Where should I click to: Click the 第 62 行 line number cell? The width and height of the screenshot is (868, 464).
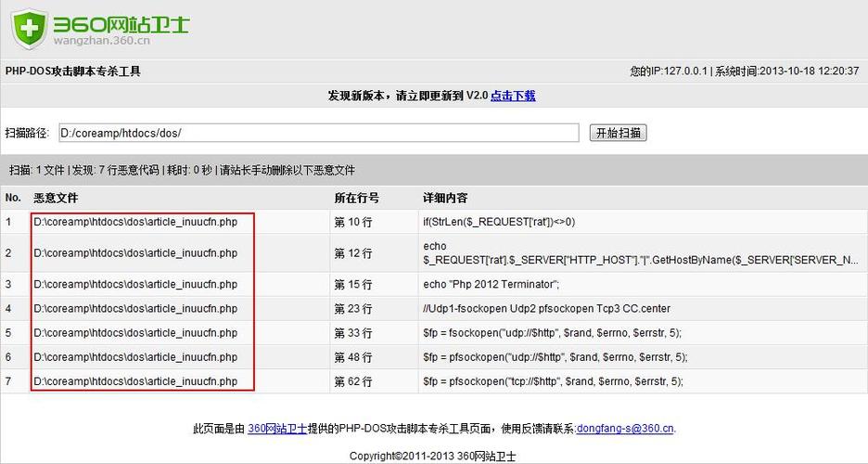[353, 381]
